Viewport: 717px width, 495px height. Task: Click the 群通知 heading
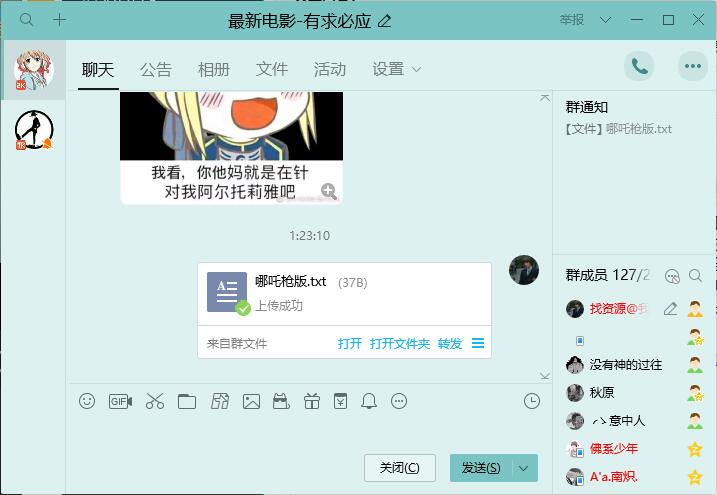(x=587, y=107)
